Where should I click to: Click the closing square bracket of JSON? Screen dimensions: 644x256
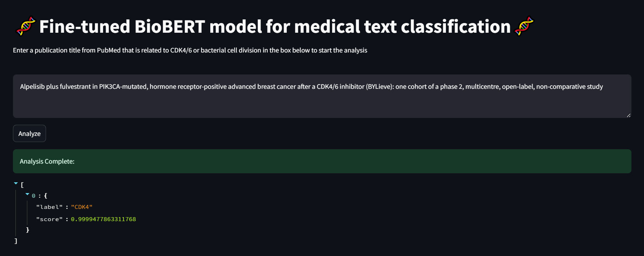tap(16, 241)
